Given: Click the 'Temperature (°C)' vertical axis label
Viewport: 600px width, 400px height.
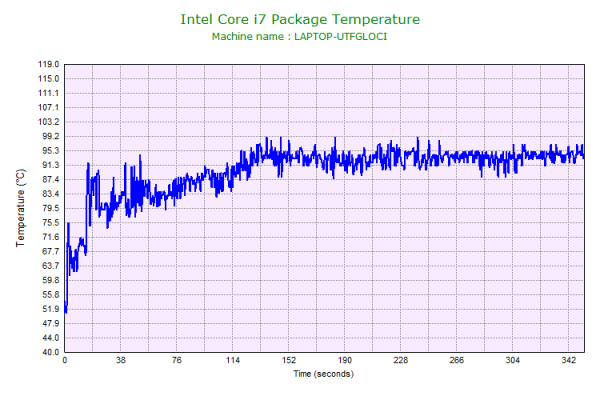Looking at the screenshot, I should [20, 208].
